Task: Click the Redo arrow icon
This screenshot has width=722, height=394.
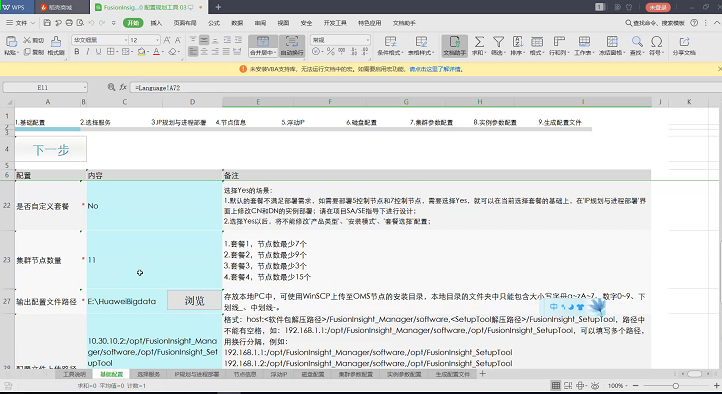Action: coord(102,23)
